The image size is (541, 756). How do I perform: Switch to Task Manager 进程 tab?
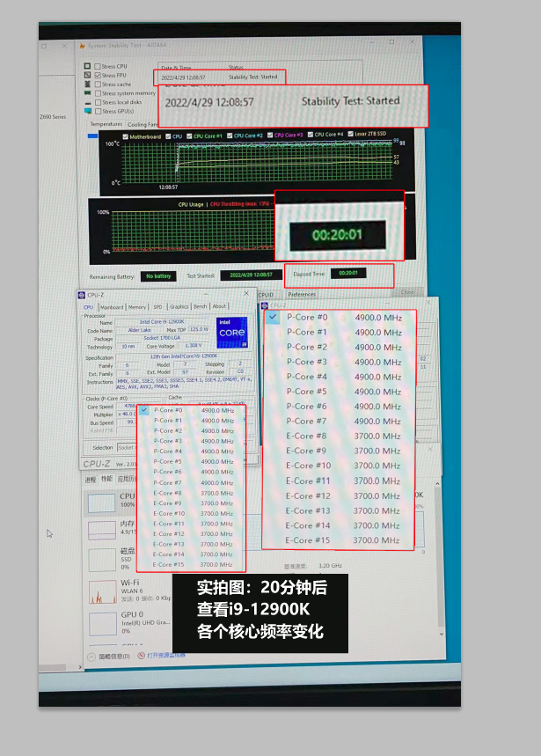coord(91,480)
